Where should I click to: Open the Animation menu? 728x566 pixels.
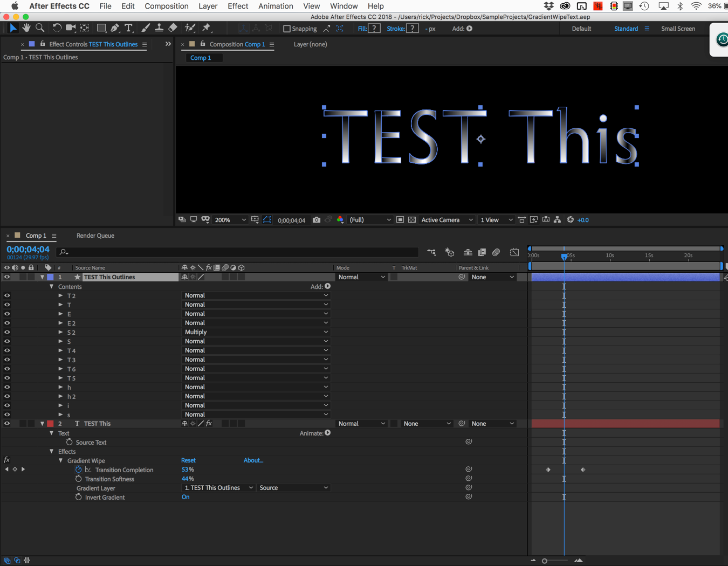(276, 6)
